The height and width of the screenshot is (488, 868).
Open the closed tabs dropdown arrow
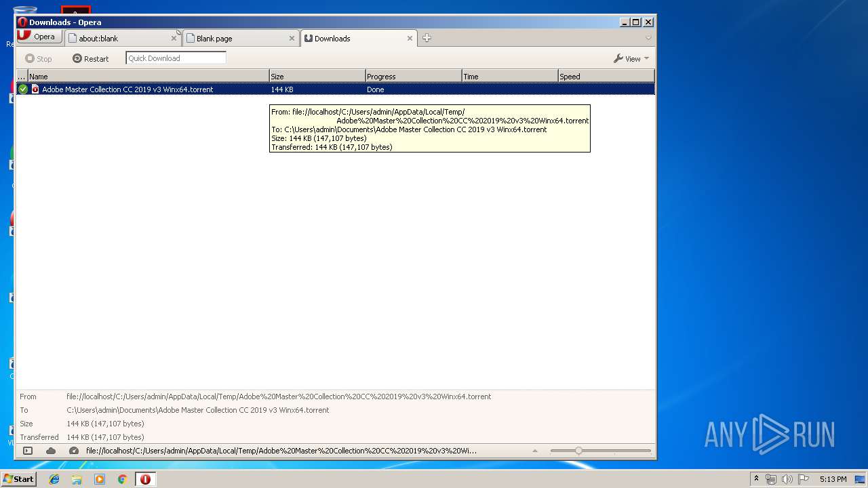[x=648, y=38]
